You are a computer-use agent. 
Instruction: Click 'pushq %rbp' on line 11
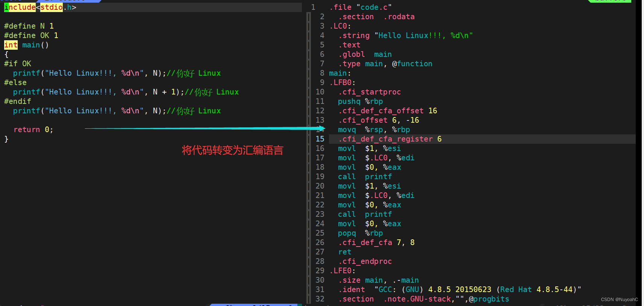pos(361,101)
